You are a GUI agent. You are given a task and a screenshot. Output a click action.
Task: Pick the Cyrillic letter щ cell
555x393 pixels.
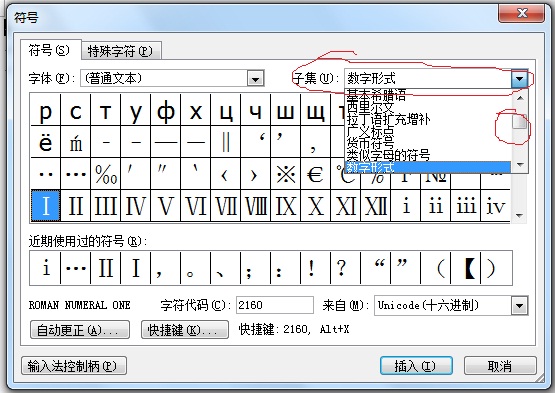315,110
